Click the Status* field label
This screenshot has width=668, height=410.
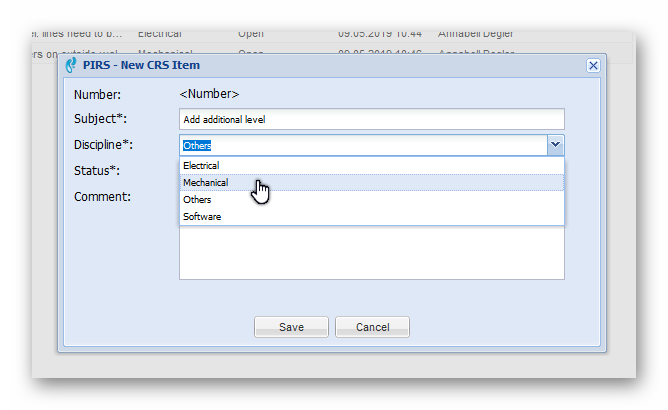[x=97, y=171]
